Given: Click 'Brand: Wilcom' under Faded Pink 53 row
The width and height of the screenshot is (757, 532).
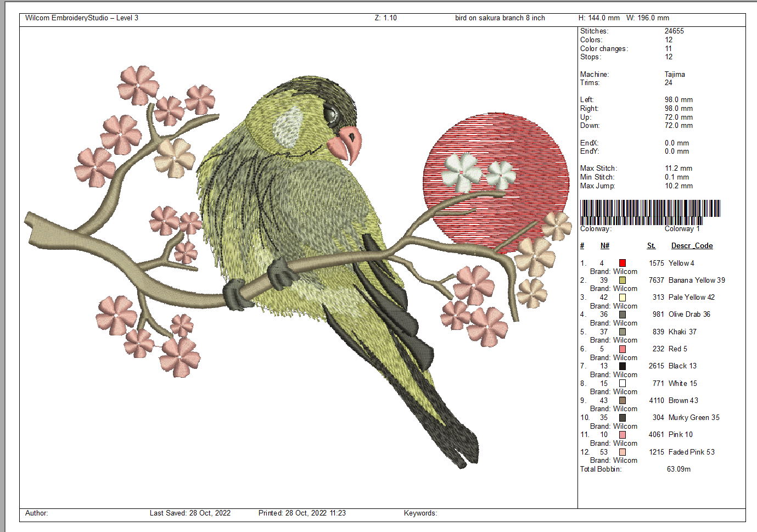Looking at the screenshot, I should (614, 460).
